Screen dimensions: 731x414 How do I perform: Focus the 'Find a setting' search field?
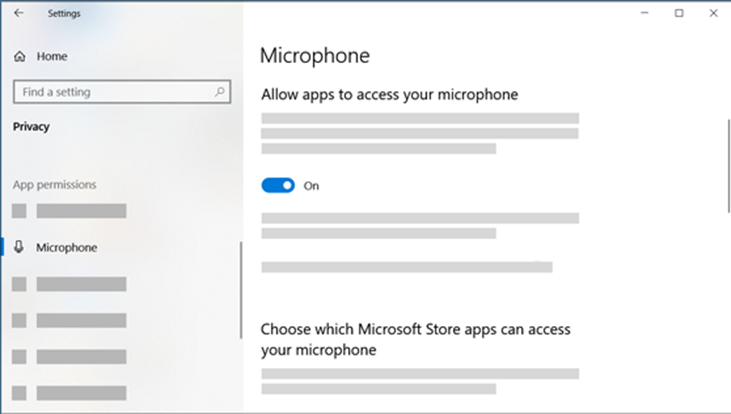click(x=110, y=92)
